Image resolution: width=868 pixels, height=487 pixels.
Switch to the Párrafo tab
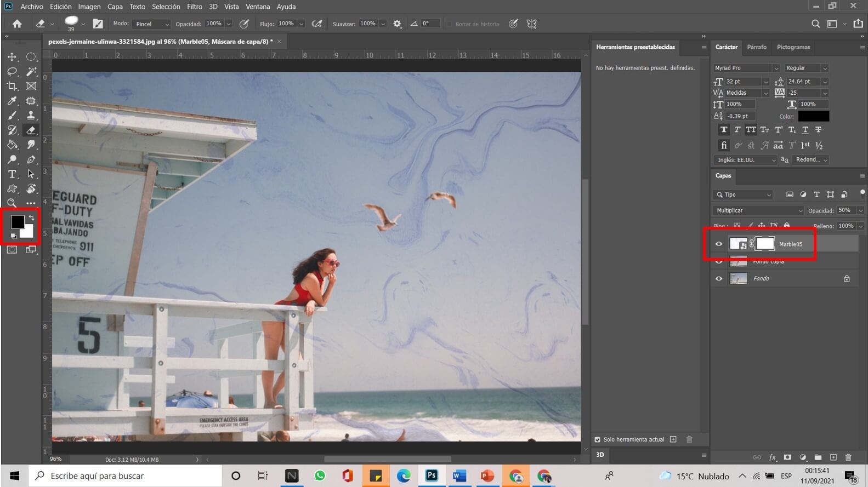click(x=757, y=47)
